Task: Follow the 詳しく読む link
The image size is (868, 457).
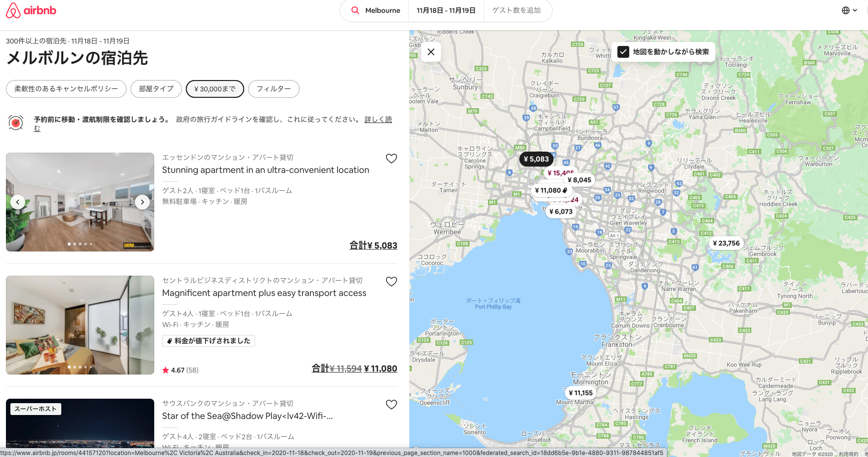Action: tap(378, 120)
